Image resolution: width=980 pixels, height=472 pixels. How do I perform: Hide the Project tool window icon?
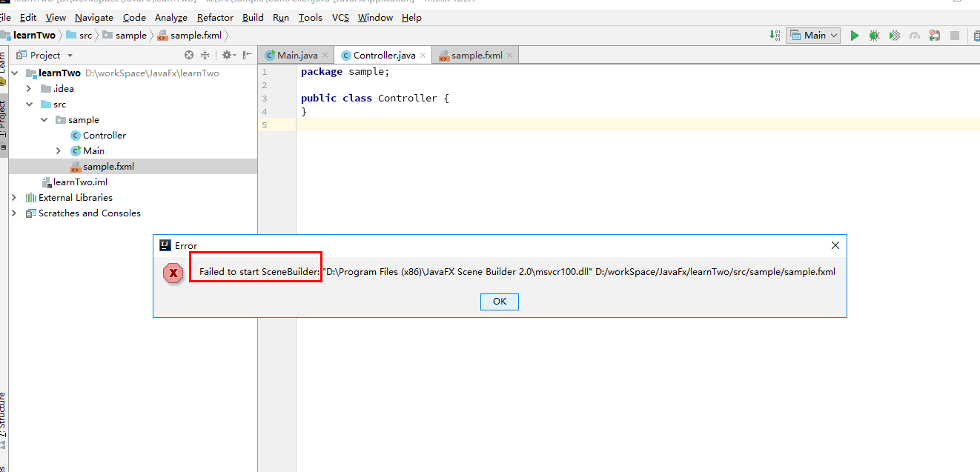248,55
